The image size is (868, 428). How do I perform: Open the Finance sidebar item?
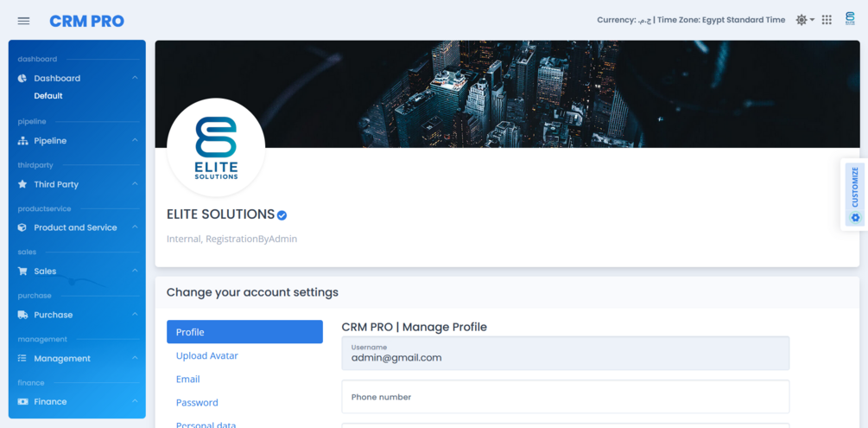coord(78,401)
